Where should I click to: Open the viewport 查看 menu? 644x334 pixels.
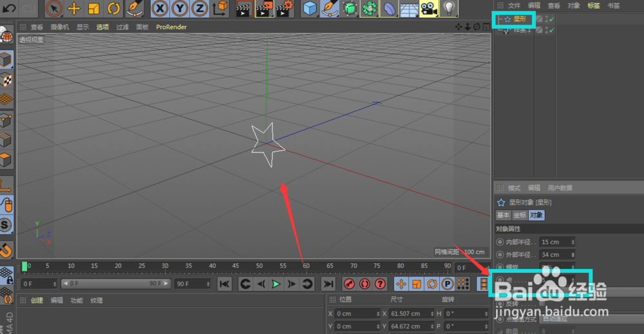point(37,27)
